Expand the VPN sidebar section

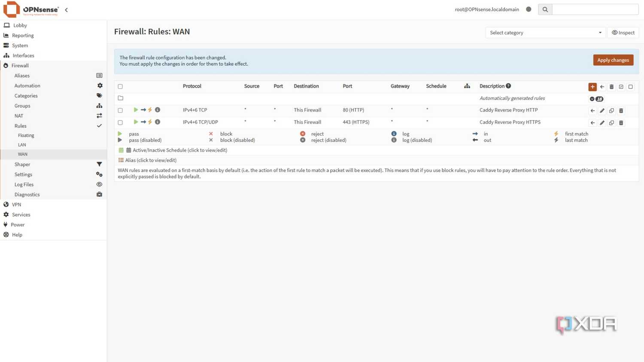point(53,205)
